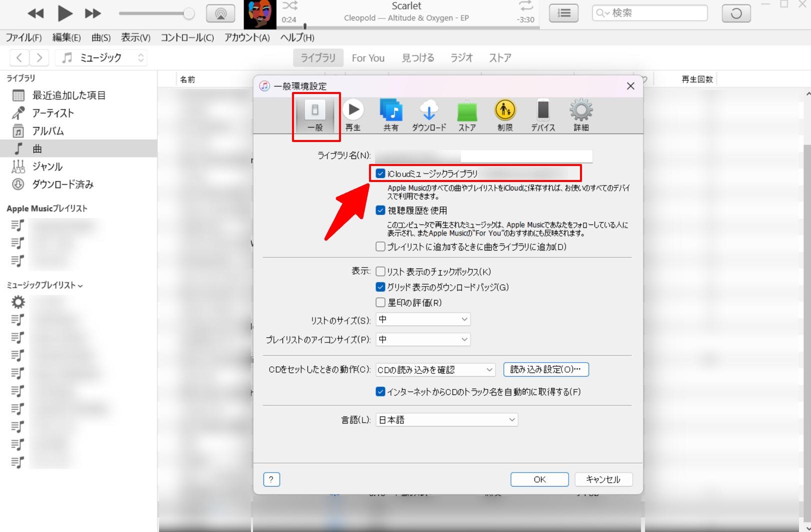Open the 曲(S) menu

101,37
